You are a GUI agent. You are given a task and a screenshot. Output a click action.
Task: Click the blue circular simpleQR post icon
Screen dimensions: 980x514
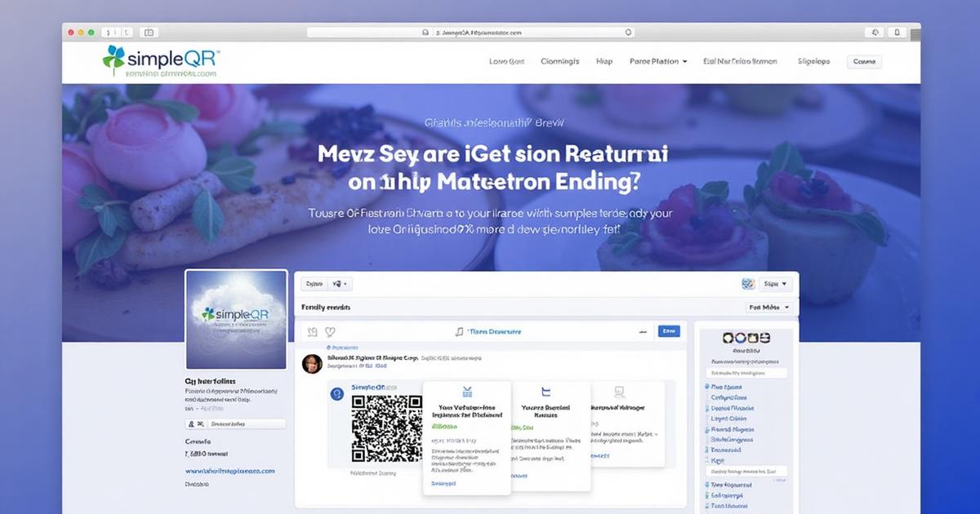pos(336,394)
